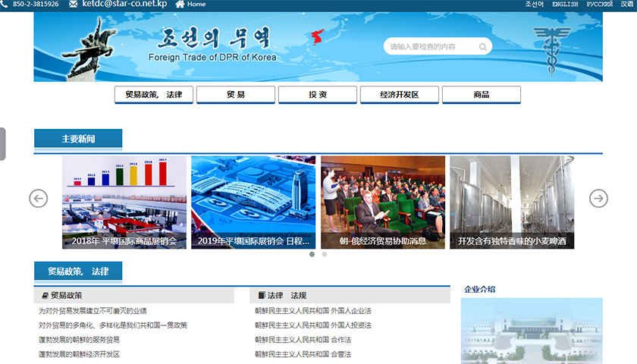637x364 pixels.
Task: Open 朝鲜民主主义人民共和国 外国人企业法 link
Action: coord(313,311)
